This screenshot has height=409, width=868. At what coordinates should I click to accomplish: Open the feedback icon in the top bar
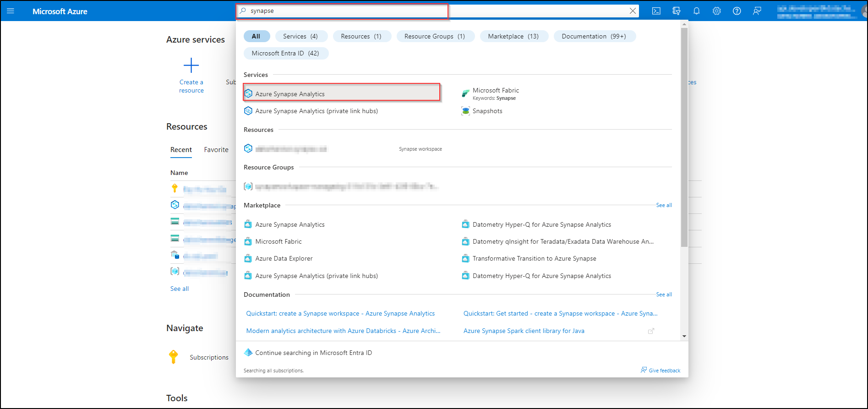coord(757,11)
